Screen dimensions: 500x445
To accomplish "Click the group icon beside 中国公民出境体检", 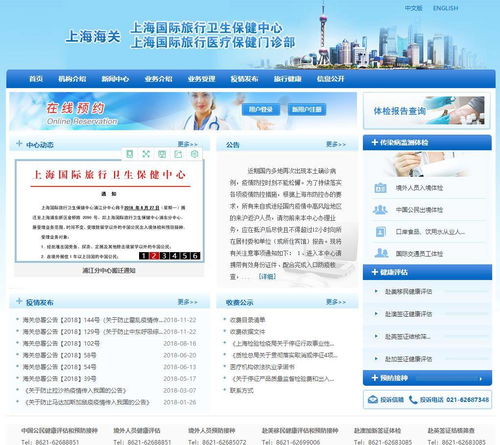I will pos(380,210).
